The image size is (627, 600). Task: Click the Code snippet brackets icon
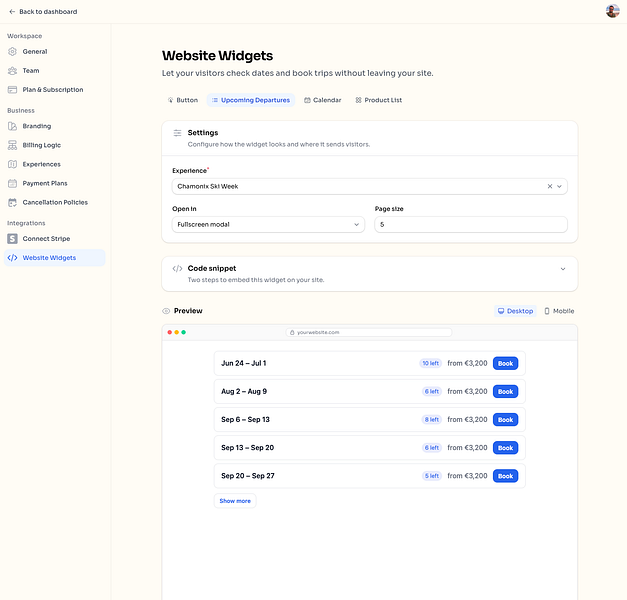pyautogui.click(x=177, y=268)
